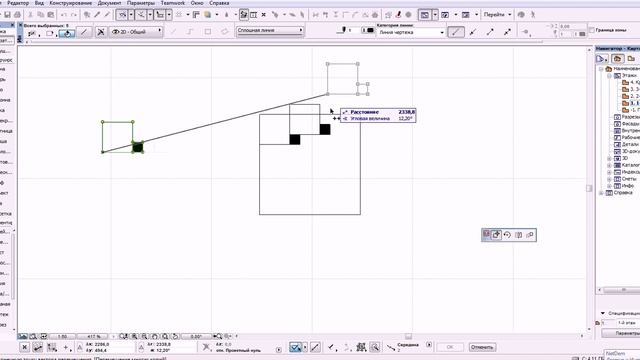Select the single line geometry method icon
Screen dimensions: 640x360
tap(173, 31)
